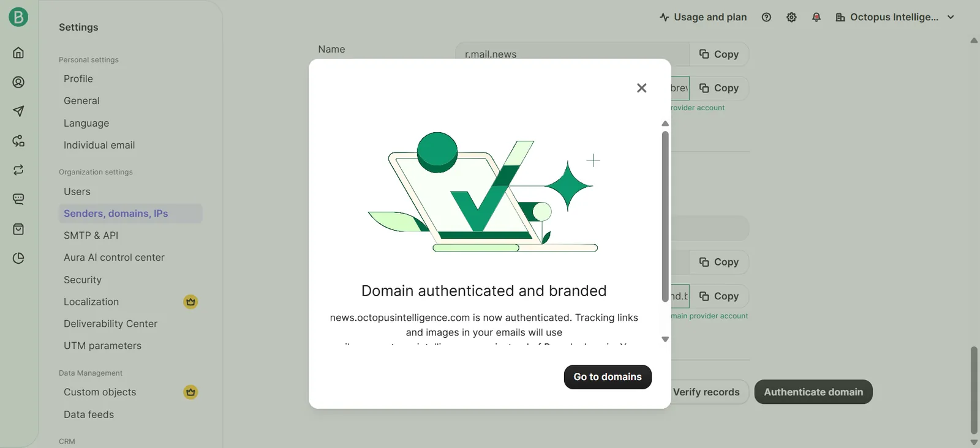Open the Data feeds settings
This screenshot has width=980, height=448.
(x=89, y=414)
